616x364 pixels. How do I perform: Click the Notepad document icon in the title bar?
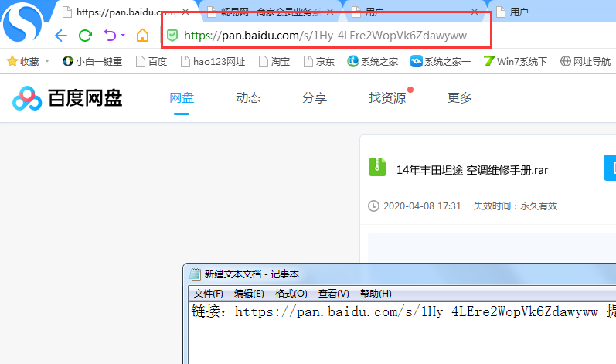click(x=196, y=274)
